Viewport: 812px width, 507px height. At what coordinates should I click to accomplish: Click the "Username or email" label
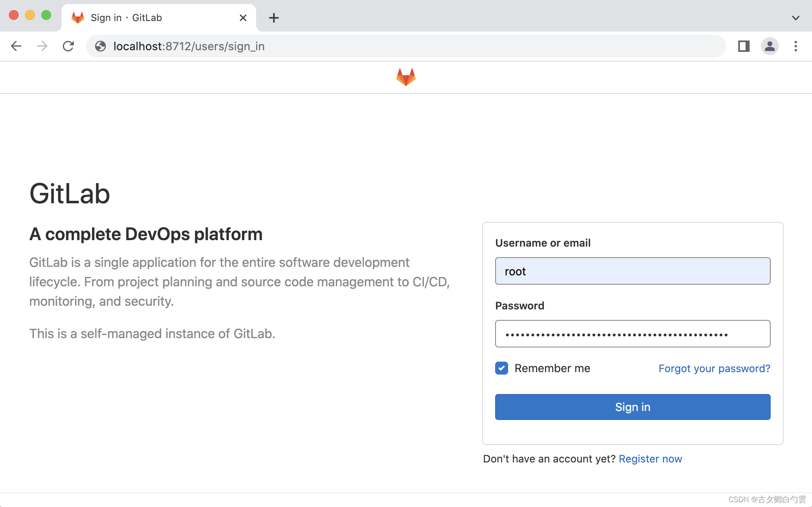tap(543, 243)
